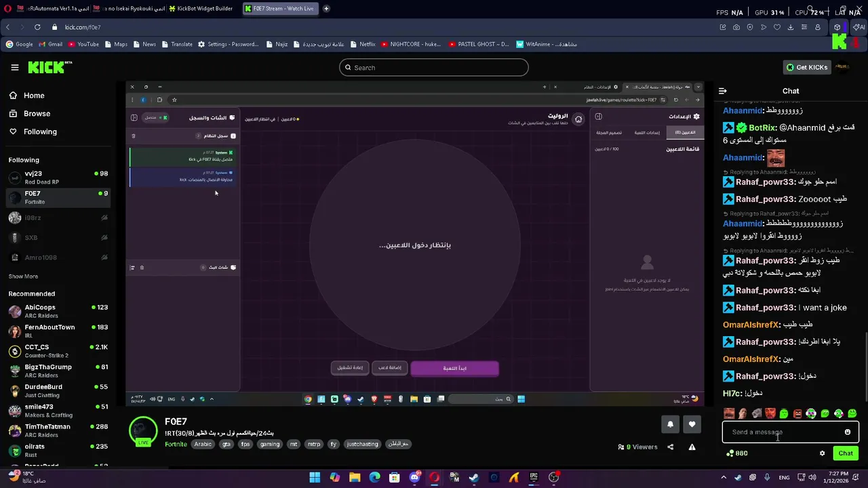Switch to R:Automata browser tab
The image size is (868, 488).
(51, 9)
